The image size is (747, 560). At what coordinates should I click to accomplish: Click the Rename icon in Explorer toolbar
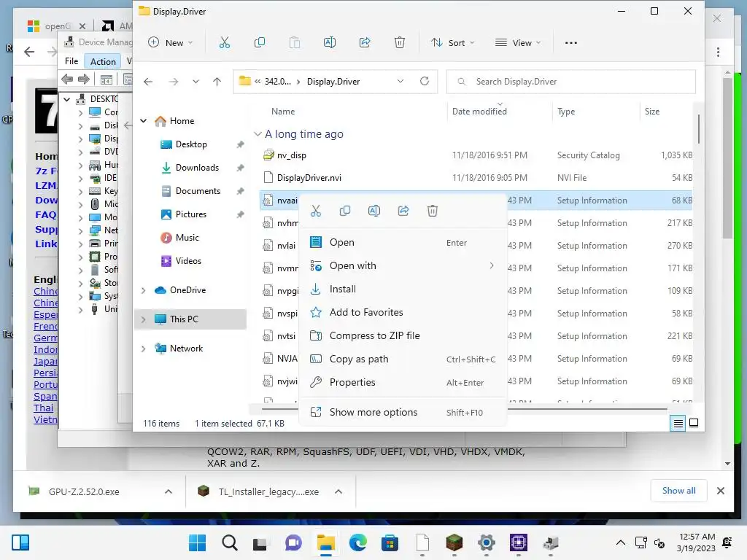point(330,43)
